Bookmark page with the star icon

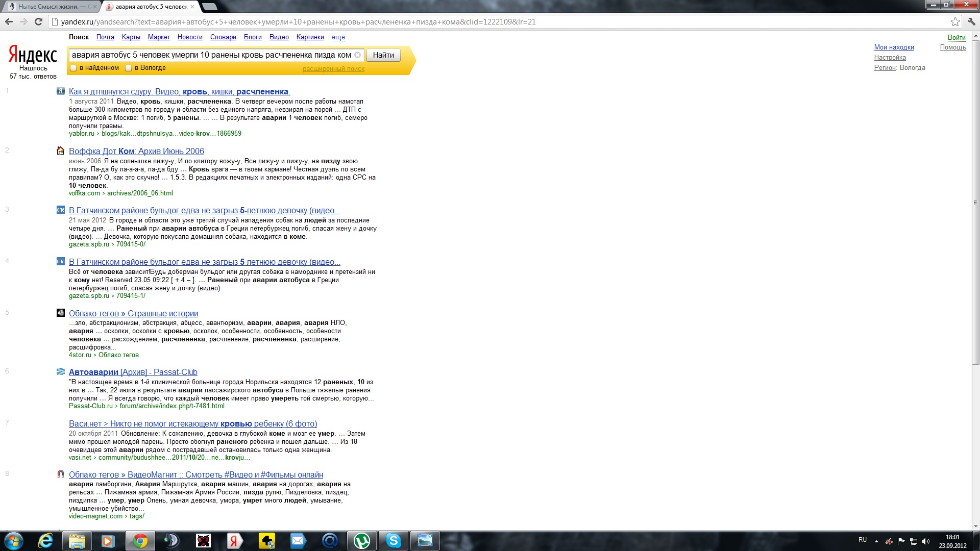[x=955, y=21]
